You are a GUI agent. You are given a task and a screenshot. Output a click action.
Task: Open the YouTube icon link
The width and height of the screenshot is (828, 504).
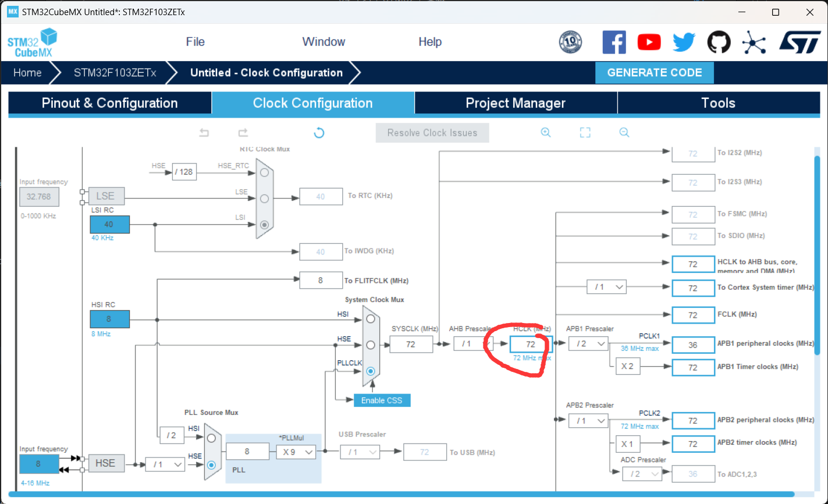(x=649, y=42)
